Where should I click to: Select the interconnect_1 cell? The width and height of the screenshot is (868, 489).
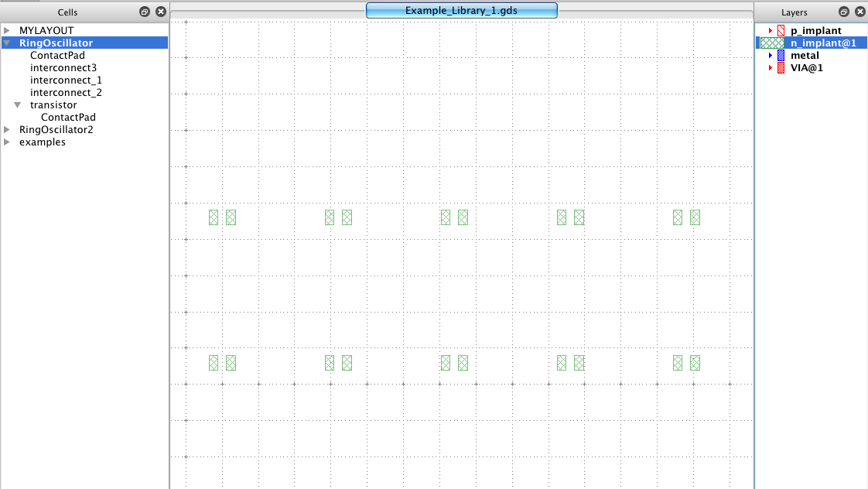[66, 80]
